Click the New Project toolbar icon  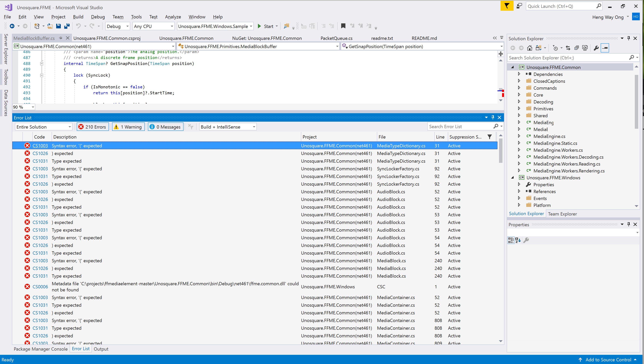tap(37, 26)
